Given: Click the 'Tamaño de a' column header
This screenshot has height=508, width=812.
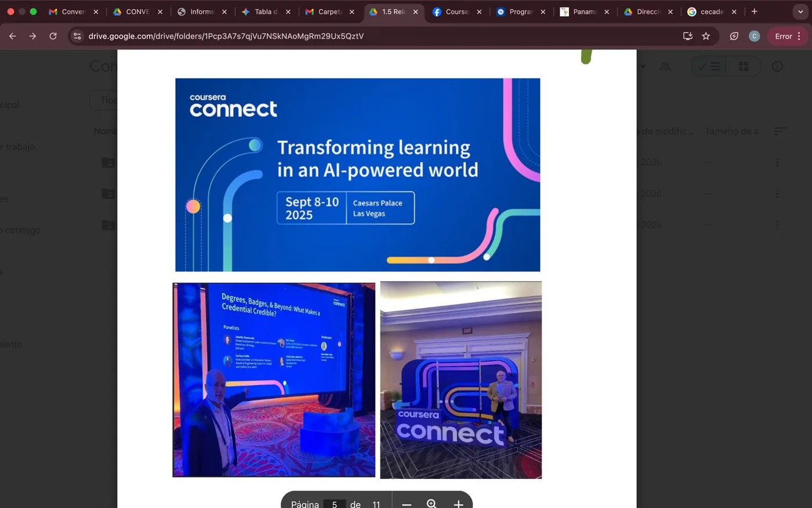Looking at the screenshot, I should point(732,131).
